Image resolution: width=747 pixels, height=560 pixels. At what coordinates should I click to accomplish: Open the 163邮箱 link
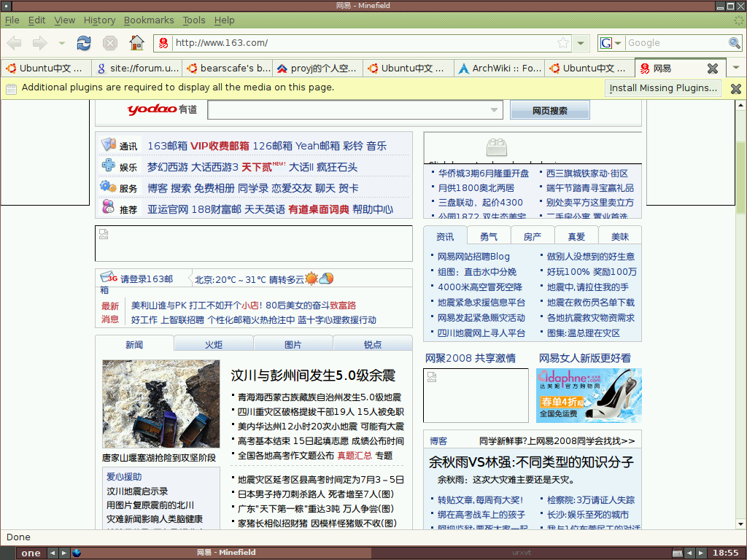[167, 146]
